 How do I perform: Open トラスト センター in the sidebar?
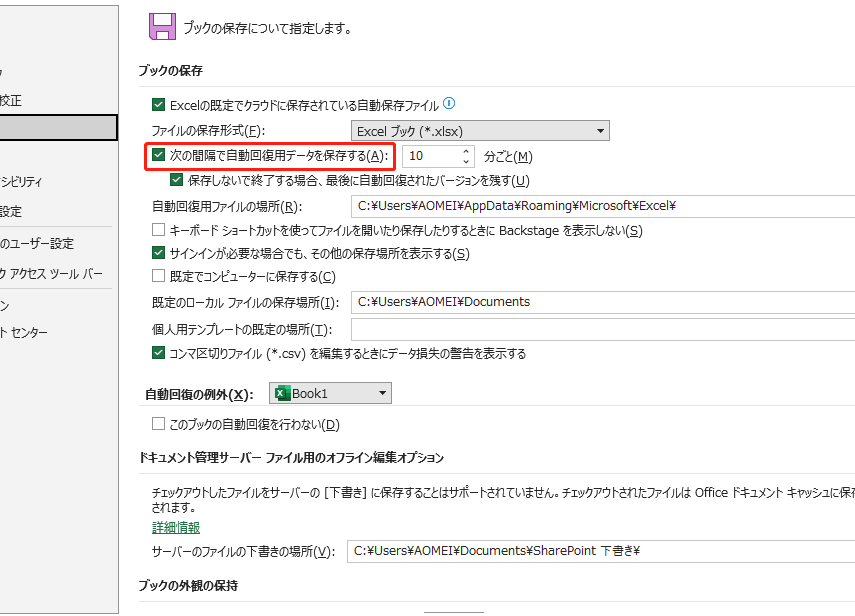(24, 333)
